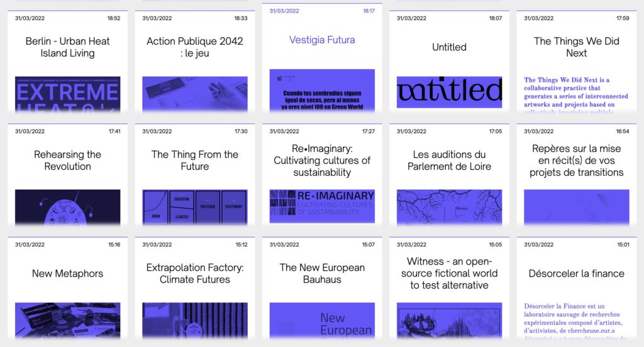Image resolution: width=644 pixels, height=347 pixels.
Task: Open The Thing From the Future title
Action: point(195,160)
